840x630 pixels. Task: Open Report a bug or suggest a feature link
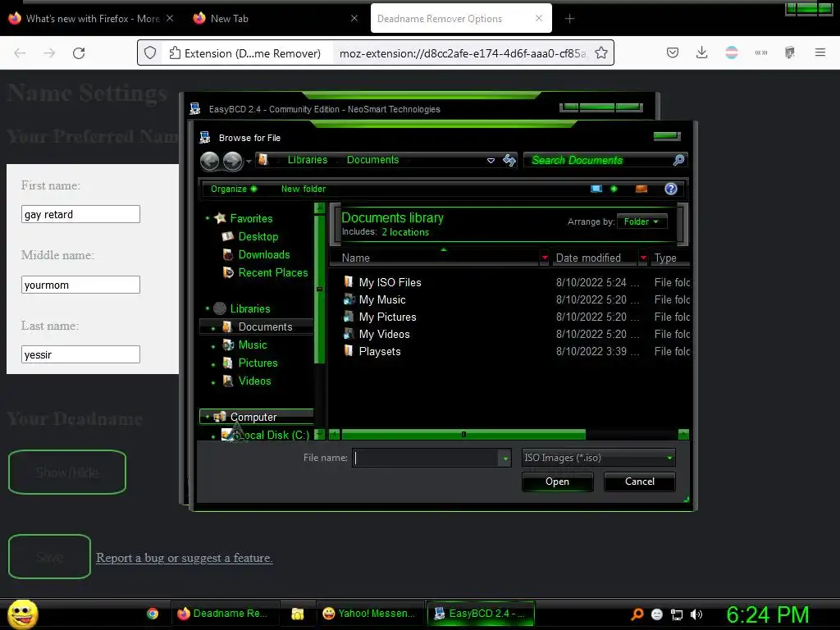(x=185, y=558)
